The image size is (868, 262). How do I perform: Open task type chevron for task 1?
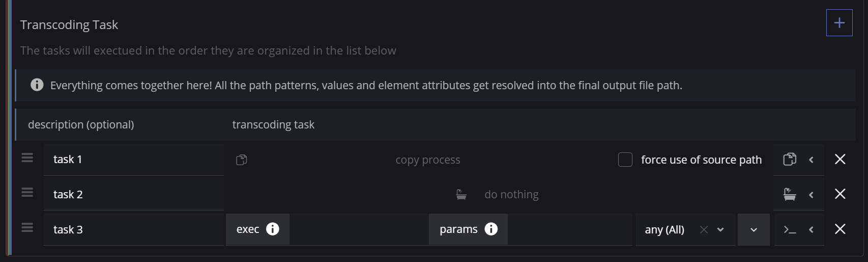tap(812, 160)
